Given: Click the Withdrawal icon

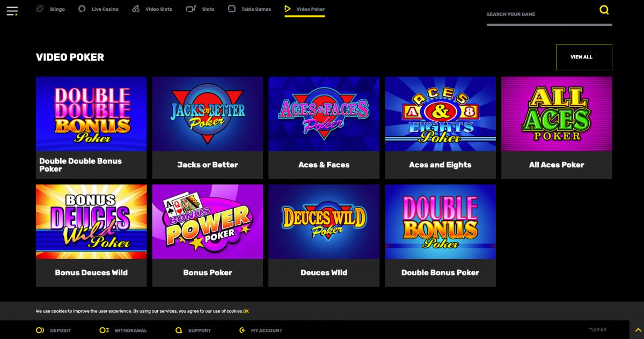Looking at the screenshot, I should 104,330.
